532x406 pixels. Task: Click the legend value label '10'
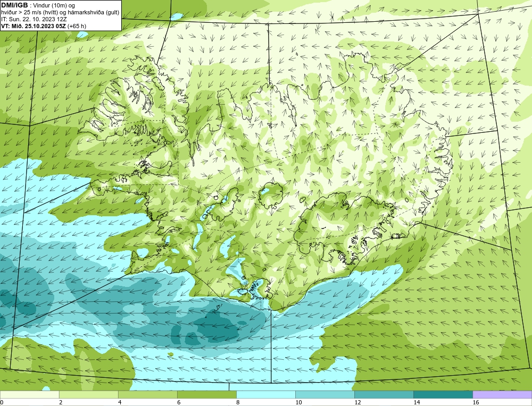point(298,402)
